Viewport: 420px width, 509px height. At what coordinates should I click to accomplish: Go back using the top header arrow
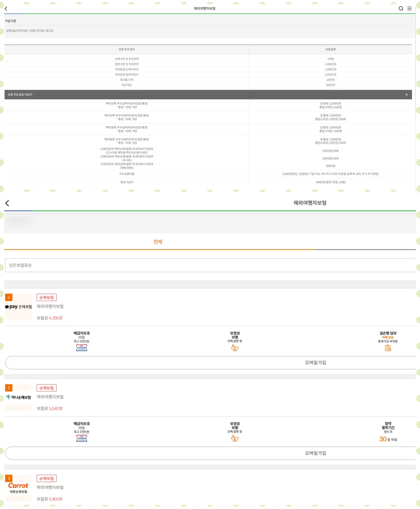pos(6,9)
